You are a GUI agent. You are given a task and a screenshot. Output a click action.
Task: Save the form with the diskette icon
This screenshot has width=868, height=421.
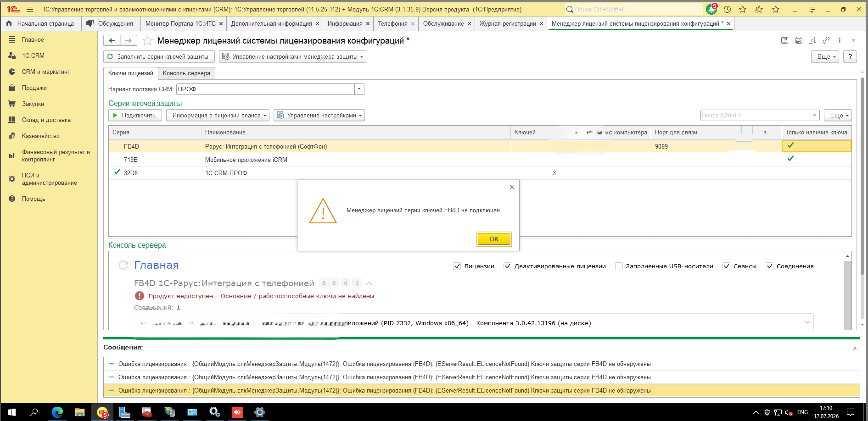(784, 40)
